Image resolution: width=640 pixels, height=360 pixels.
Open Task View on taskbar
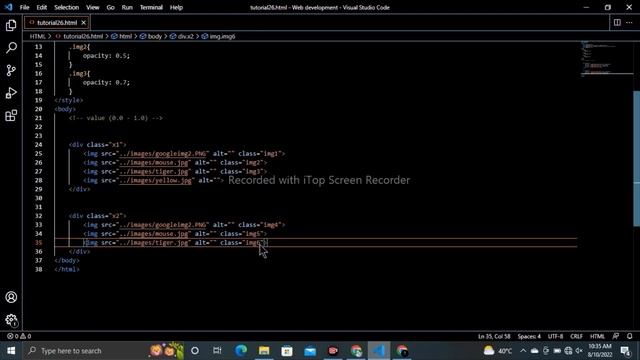coord(217,351)
